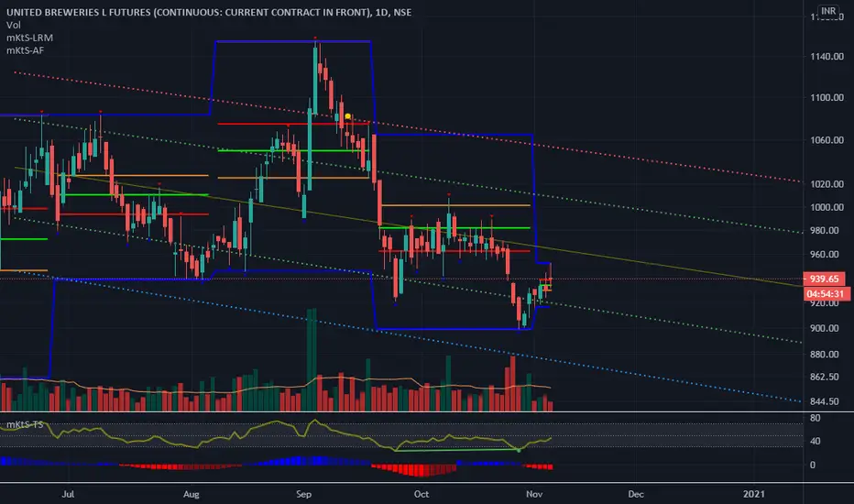Select the mKtS-AF indicator label
Screen dimensions: 854x504
[x=26, y=50]
